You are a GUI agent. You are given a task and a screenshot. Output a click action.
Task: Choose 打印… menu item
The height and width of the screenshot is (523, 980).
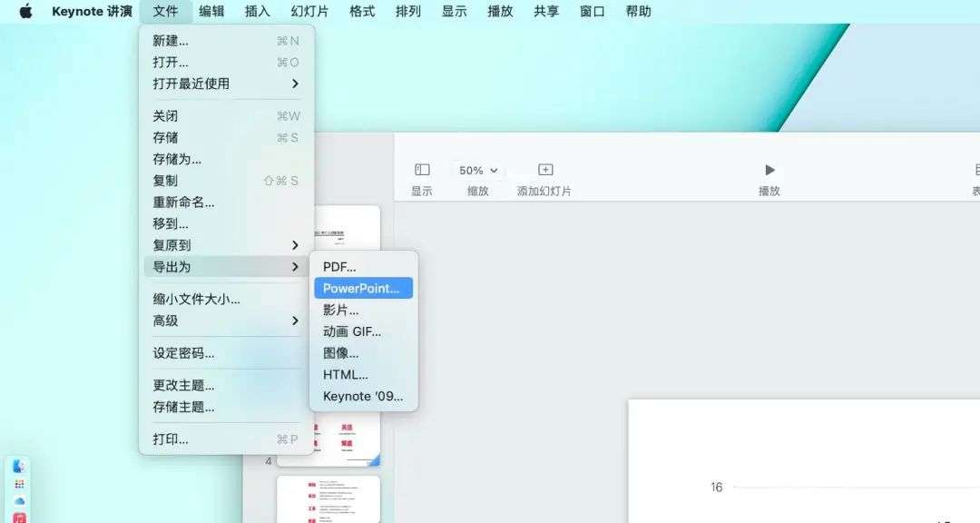pyautogui.click(x=226, y=439)
